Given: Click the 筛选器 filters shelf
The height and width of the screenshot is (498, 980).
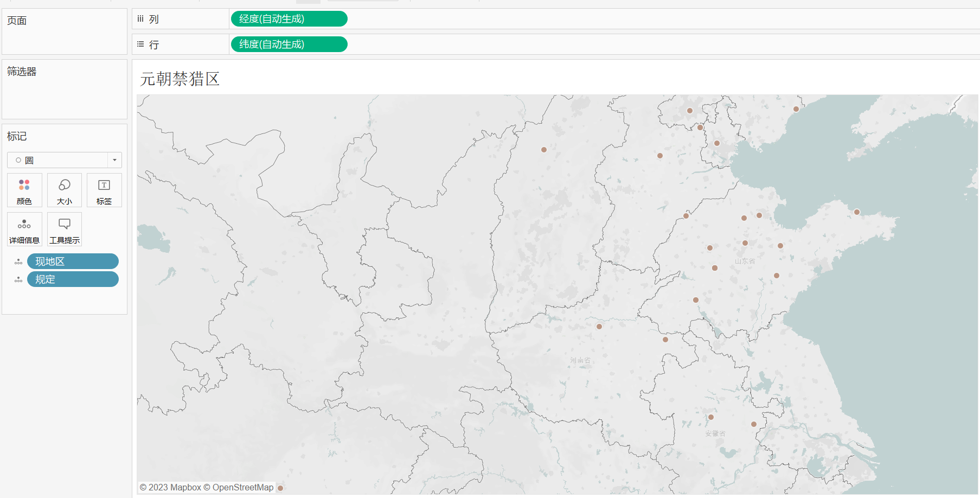Looking at the screenshot, I should tap(64, 90).
